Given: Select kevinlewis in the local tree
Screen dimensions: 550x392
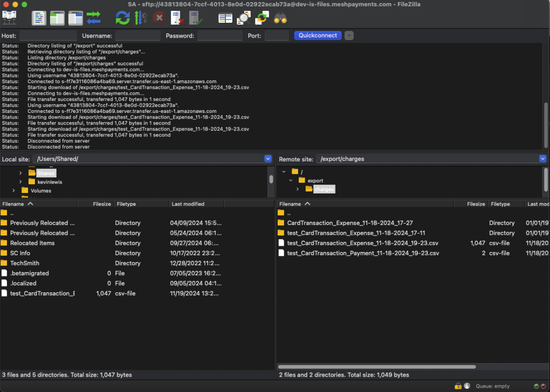Looking at the screenshot, I should 49,182.
